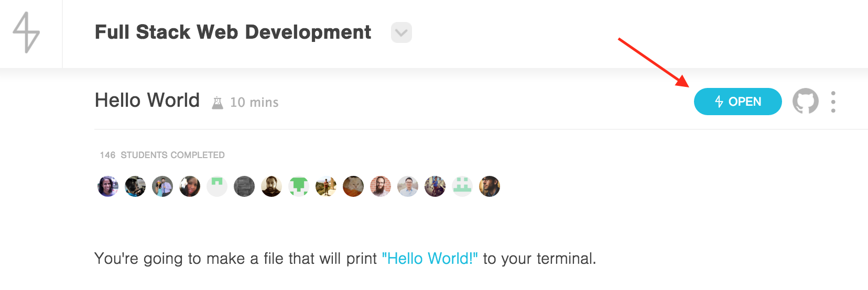Click the Full Stack Web Development title

click(233, 32)
